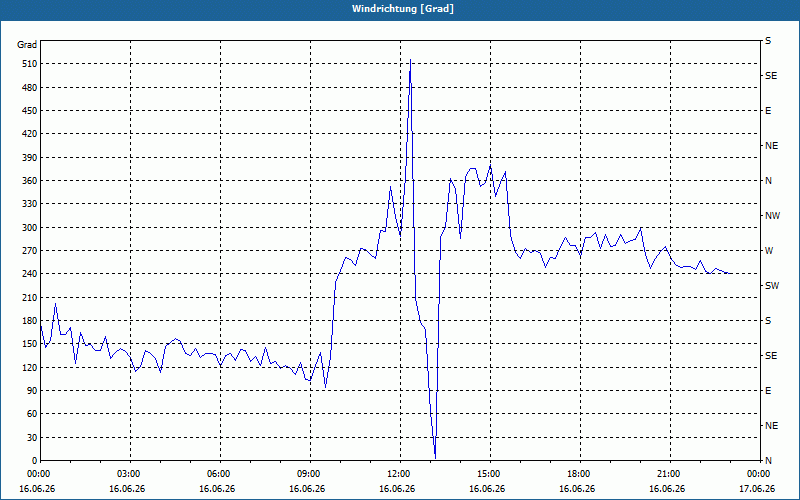
Task: Click the lowest dip of the blue line
Action: [x=435, y=458]
